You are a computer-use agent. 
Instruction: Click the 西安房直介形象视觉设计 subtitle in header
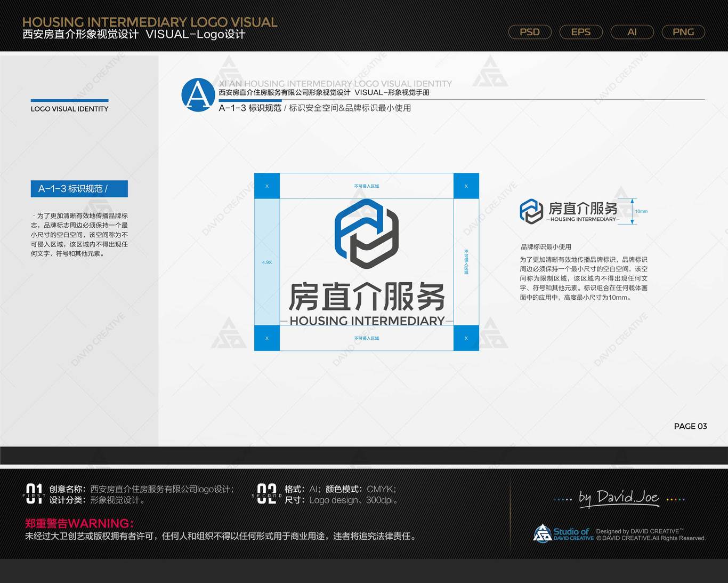[80, 35]
